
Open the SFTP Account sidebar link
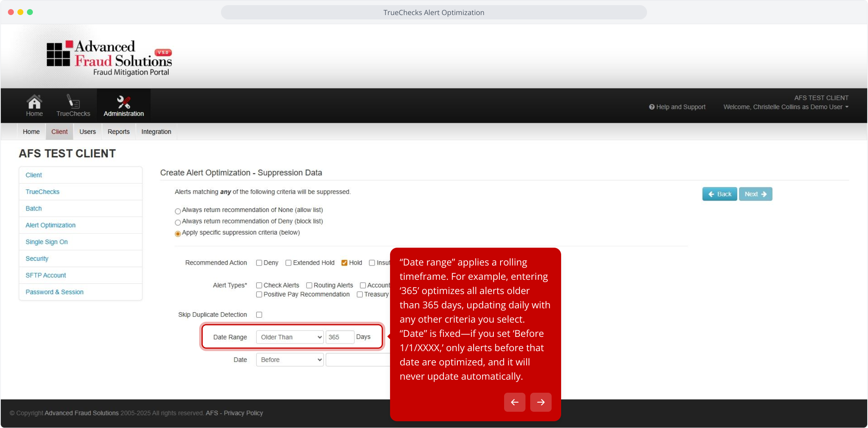[x=80, y=275]
